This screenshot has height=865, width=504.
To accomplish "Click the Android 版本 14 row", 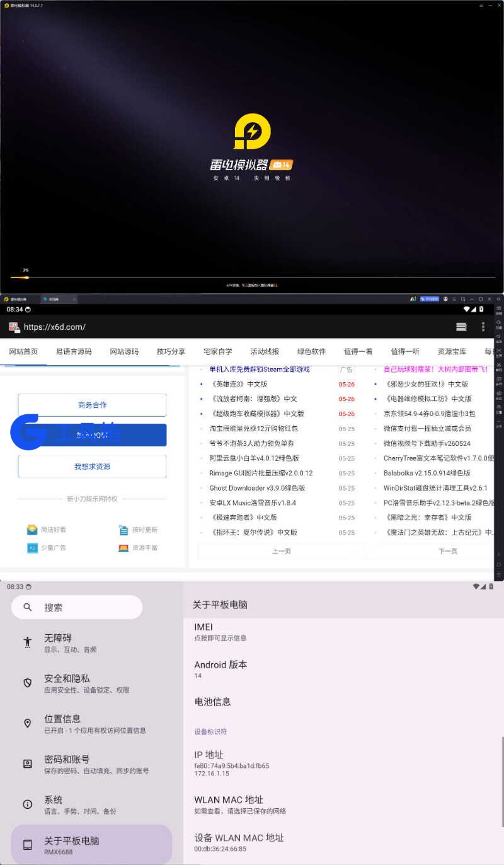I will [x=343, y=669].
